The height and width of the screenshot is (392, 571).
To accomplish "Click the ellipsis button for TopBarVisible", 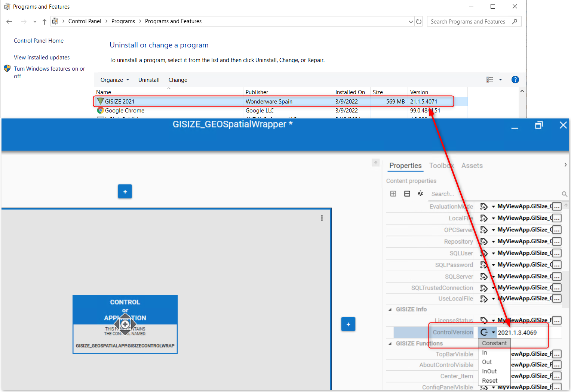I will click(557, 354).
